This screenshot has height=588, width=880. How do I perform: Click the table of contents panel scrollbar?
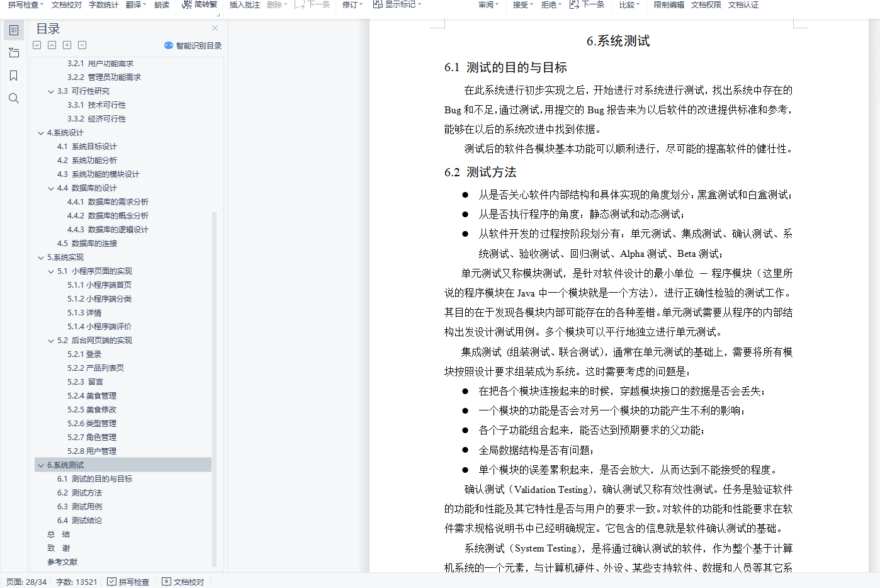[x=214, y=390]
